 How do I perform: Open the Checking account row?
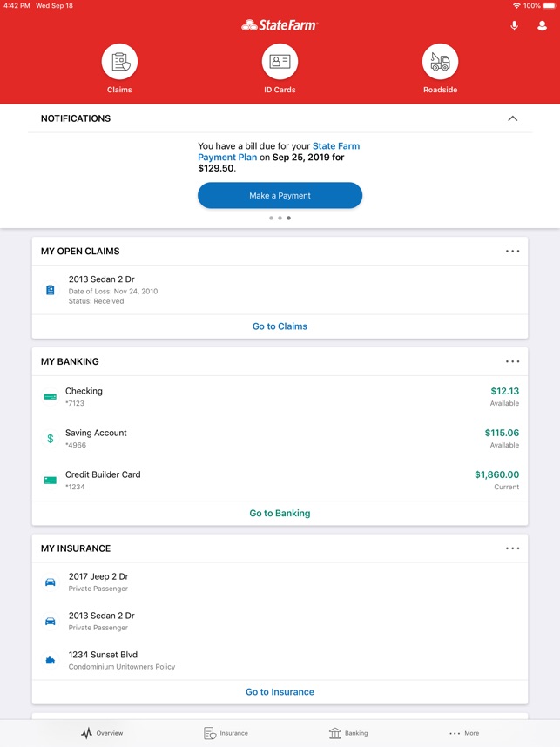click(280, 396)
